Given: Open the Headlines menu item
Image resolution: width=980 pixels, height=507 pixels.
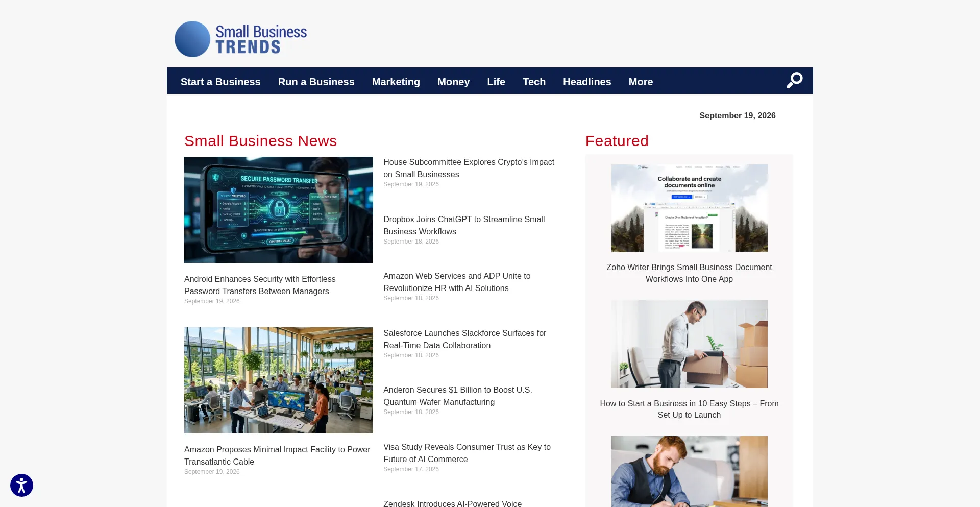Looking at the screenshot, I should 587,82.
